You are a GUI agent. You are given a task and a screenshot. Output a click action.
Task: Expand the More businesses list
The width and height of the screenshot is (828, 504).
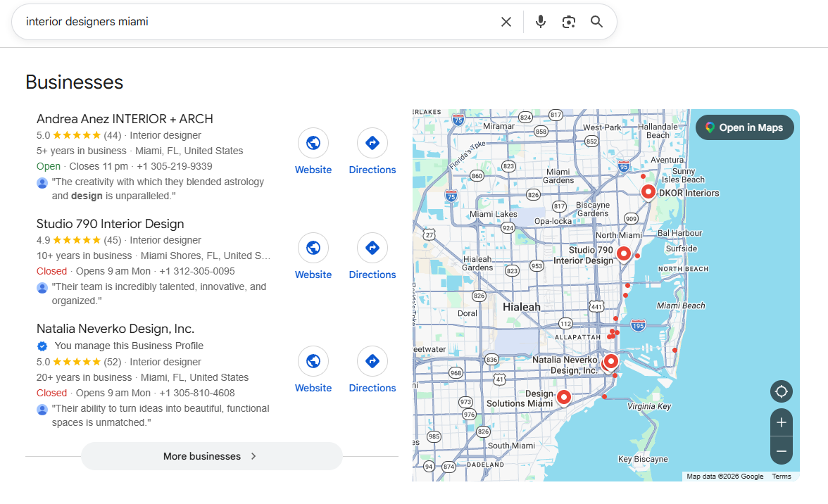coord(212,456)
